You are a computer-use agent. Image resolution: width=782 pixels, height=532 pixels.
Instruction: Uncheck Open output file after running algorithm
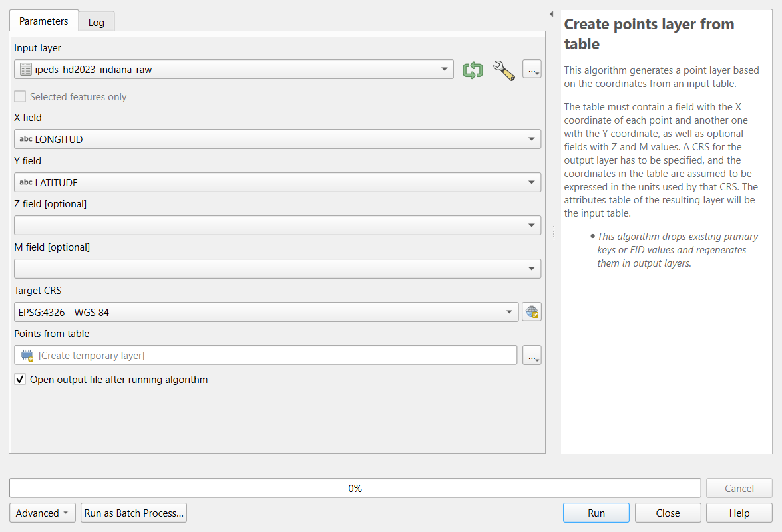pyautogui.click(x=20, y=380)
